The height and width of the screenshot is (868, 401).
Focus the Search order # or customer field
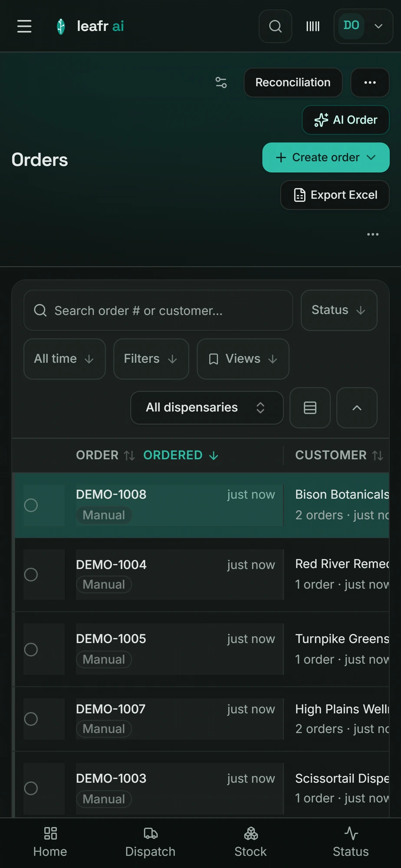point(158,310)
